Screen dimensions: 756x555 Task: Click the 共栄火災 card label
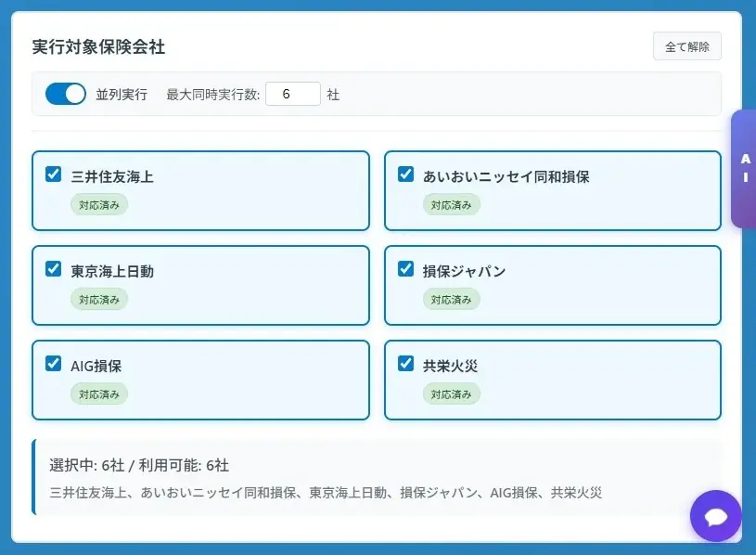tap(450, 366)
